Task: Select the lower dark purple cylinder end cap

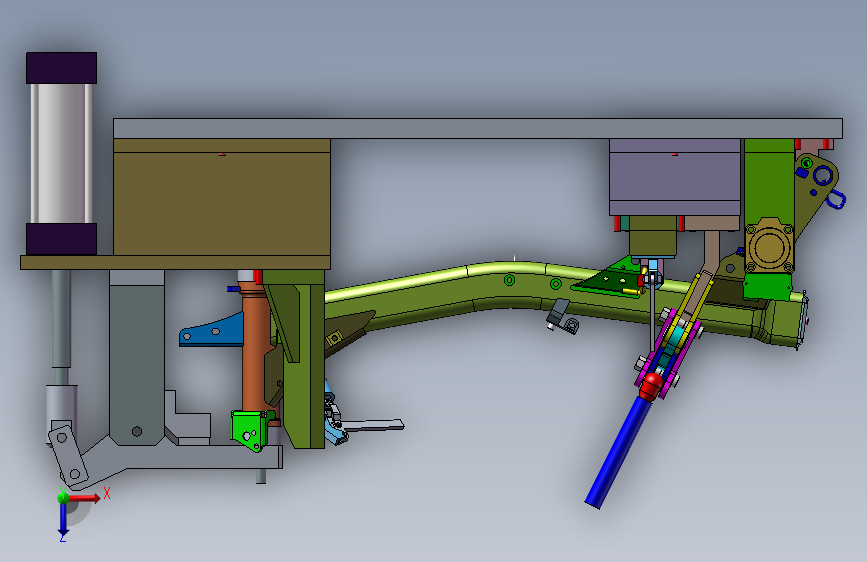Action: tap(61, 239)
